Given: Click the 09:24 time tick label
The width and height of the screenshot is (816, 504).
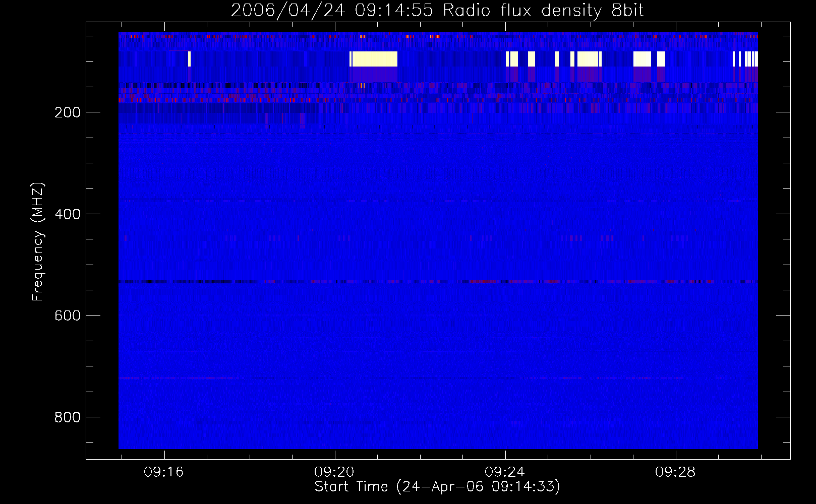Looking at the screenshot, I should tap(505, 472).
